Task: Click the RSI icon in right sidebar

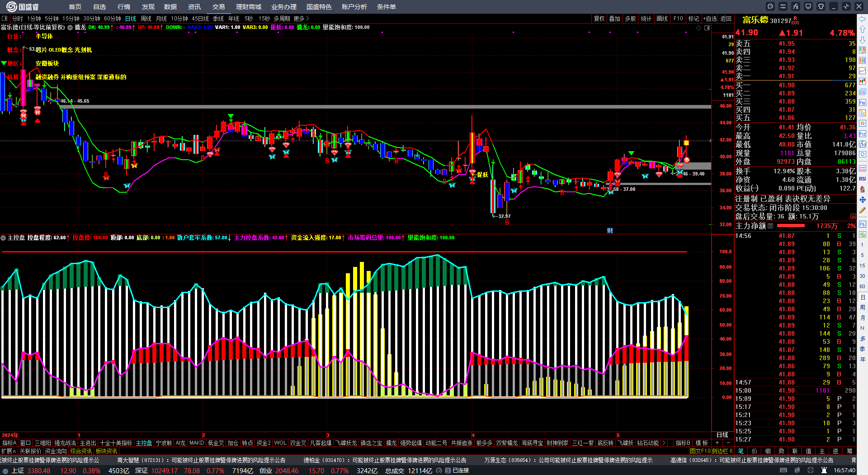Action: [863, 179]
